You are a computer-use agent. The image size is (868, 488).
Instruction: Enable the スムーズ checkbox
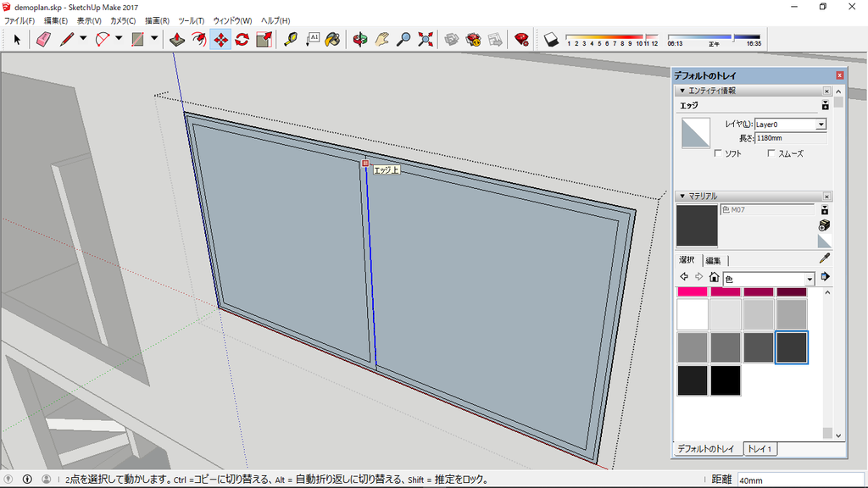point(771,153)
